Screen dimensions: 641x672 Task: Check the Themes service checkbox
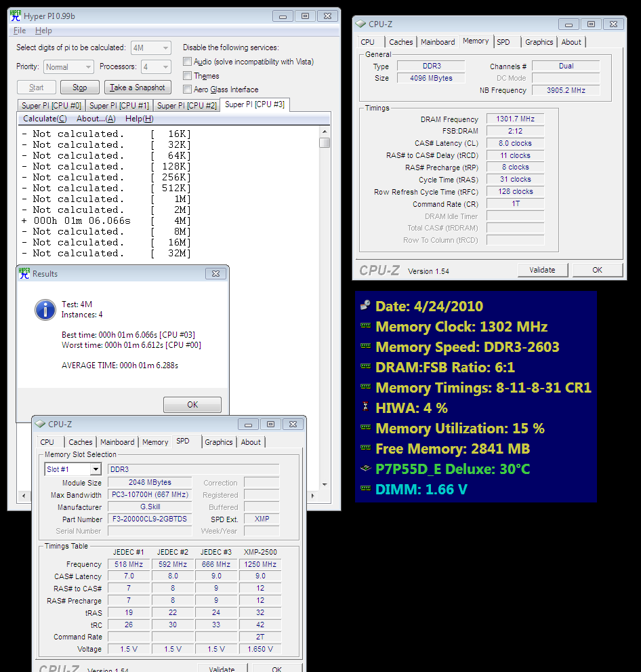pos(187,76)
